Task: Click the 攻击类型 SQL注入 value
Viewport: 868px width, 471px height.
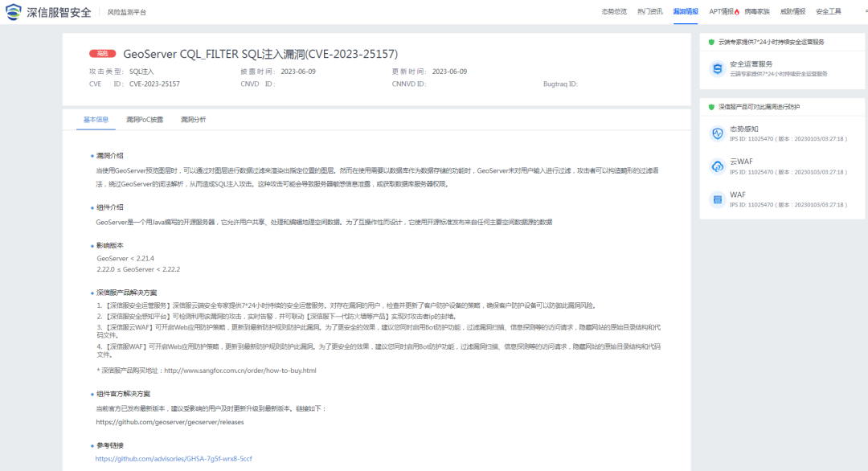Action: tap(141, 72)
